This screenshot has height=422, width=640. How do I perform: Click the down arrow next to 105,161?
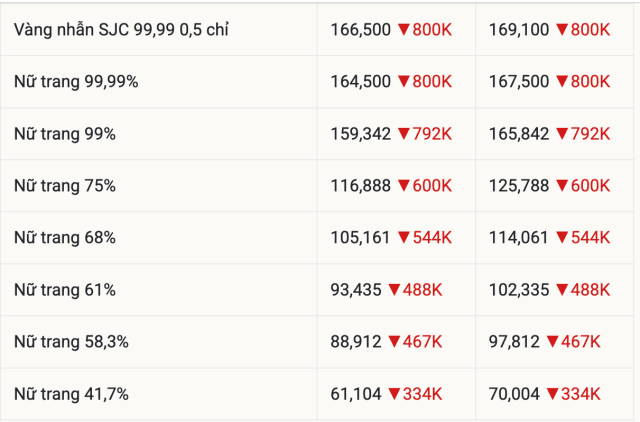(404, 238)
